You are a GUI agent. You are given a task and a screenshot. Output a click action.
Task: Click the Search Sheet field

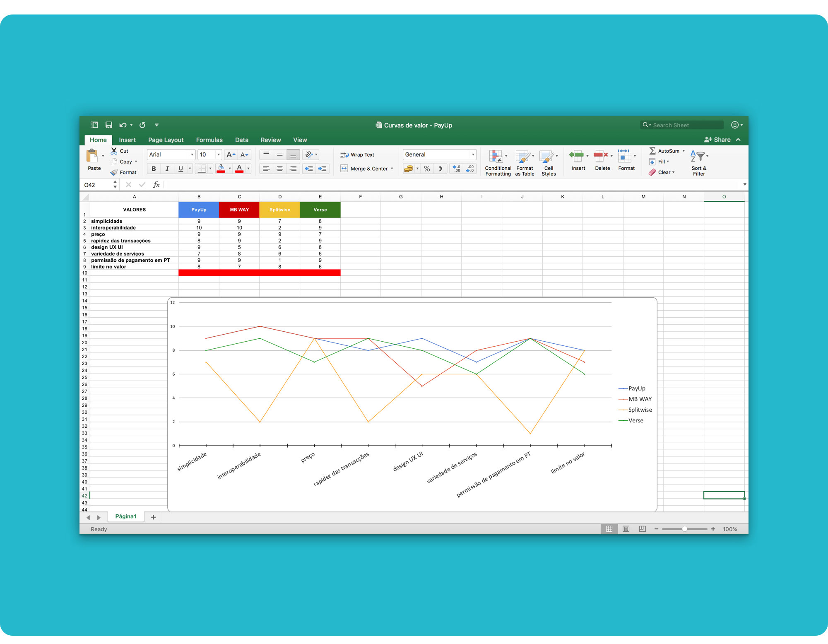click(x=682, y=125)
